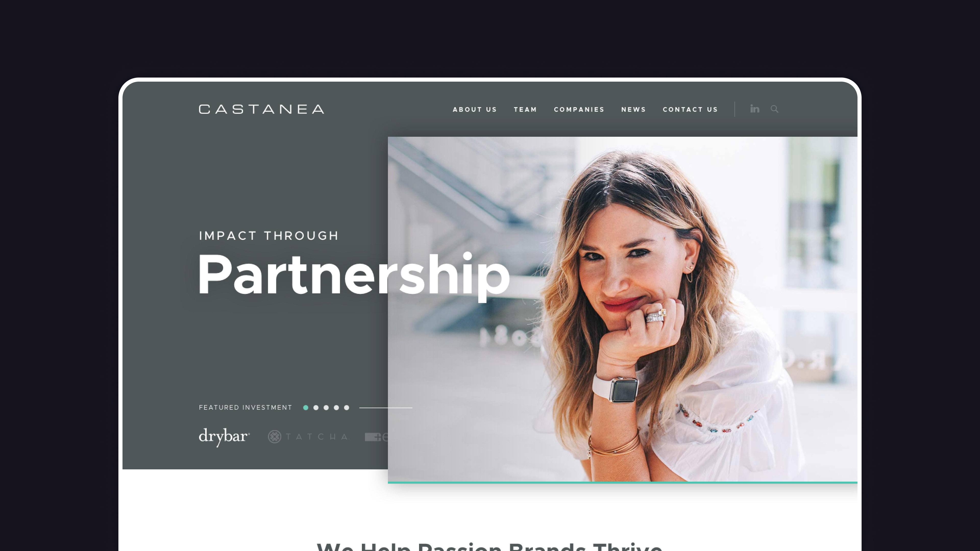Click the Contact Us link
This screenshot has width=980, height=551.
click(x=690, y=109)
